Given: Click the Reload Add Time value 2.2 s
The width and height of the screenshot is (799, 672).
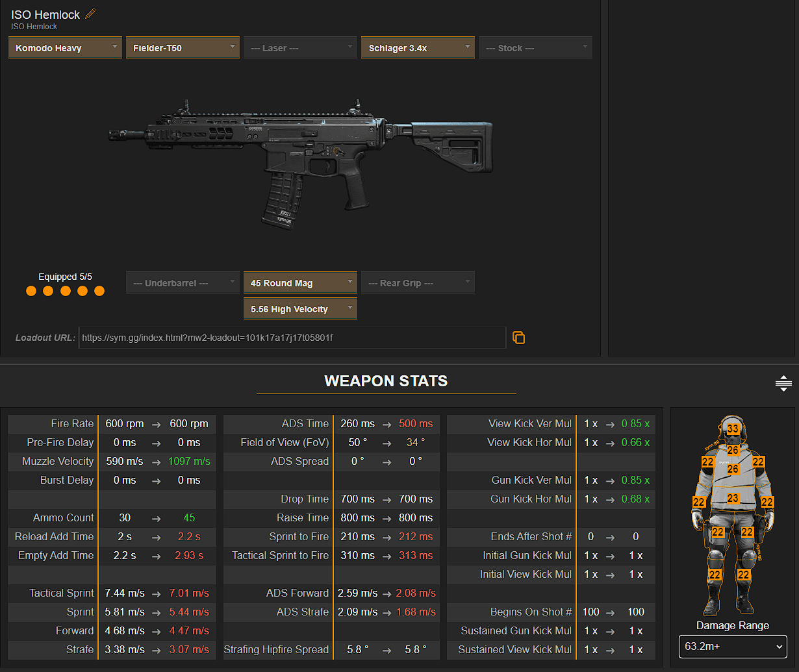Looking at the screenshot, I should [x=189, y=536].
